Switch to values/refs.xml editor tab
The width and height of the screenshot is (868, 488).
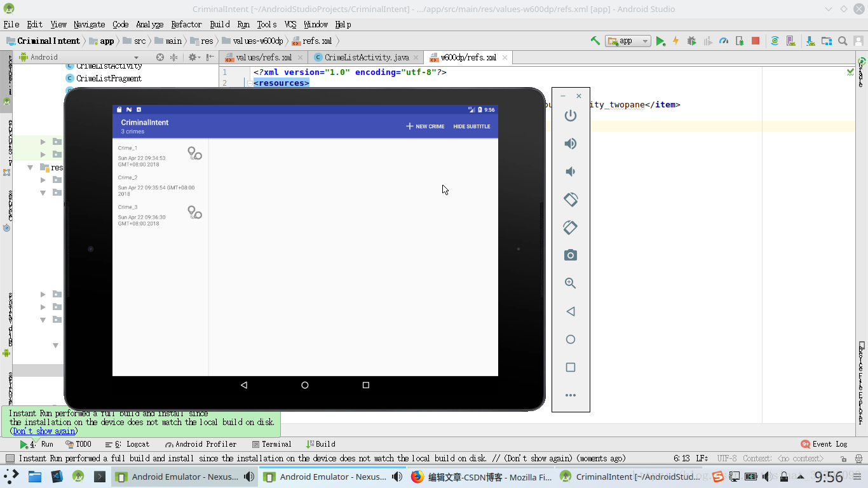coord(263,57)
